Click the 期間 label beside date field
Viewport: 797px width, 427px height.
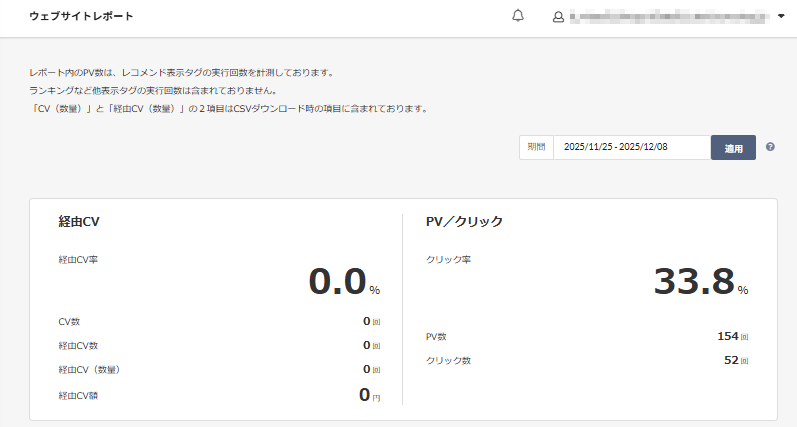click(x=536, y=147)
